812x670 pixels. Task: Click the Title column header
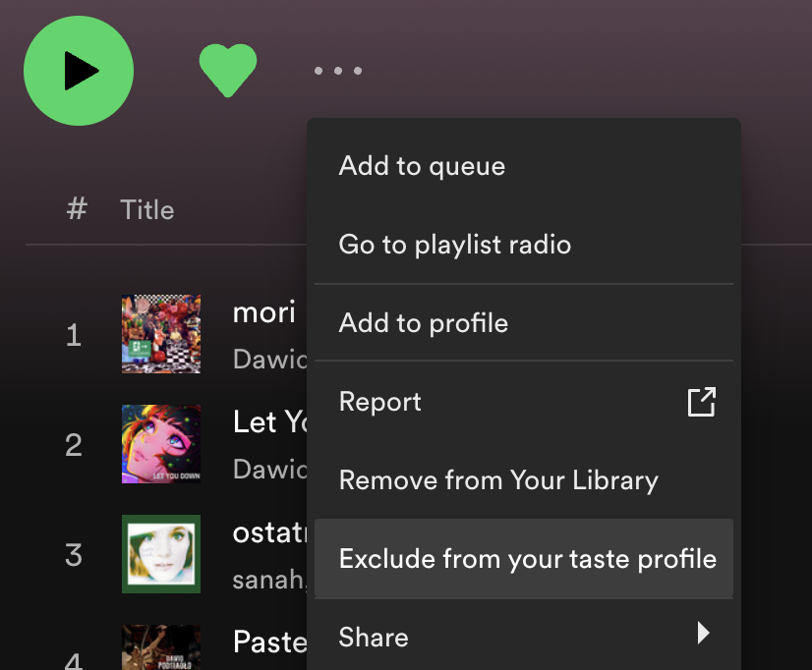pos(146,209)
